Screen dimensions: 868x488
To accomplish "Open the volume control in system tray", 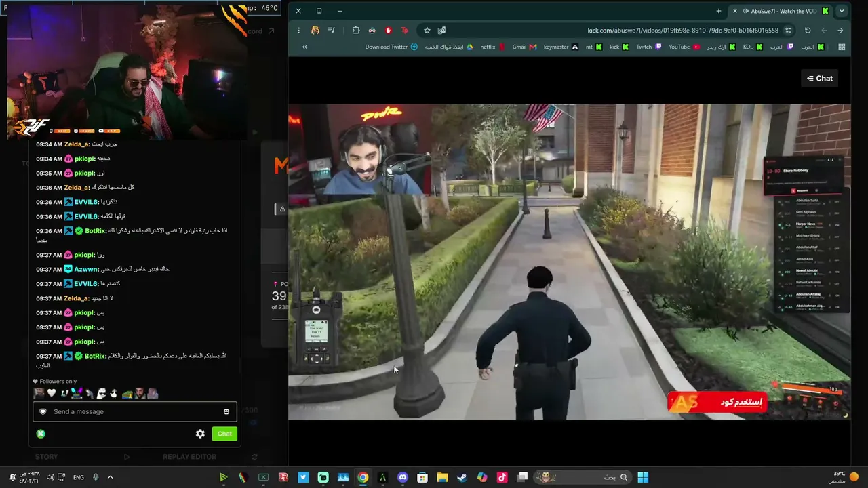I will (x=50, y=477).
